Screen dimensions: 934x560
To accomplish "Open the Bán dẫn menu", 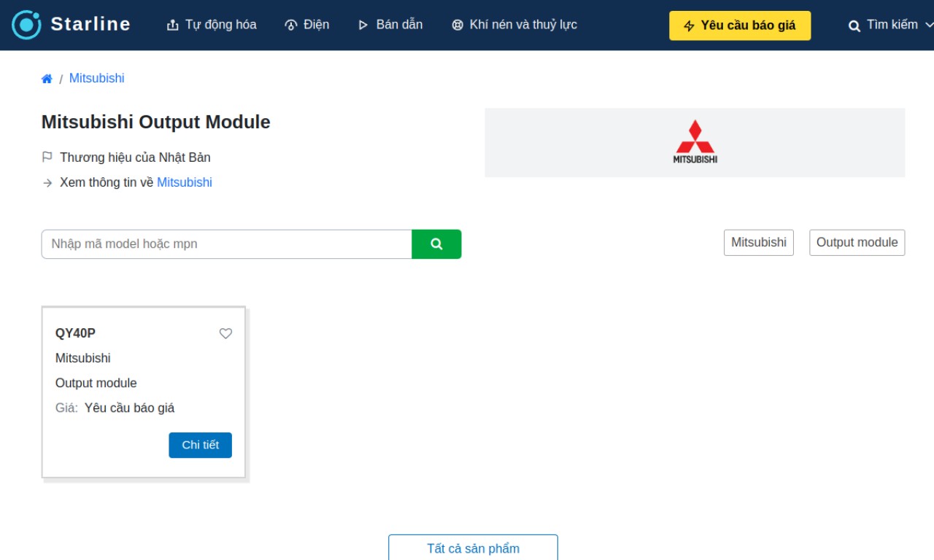I will pyautogui.click(x=390, y=25).
